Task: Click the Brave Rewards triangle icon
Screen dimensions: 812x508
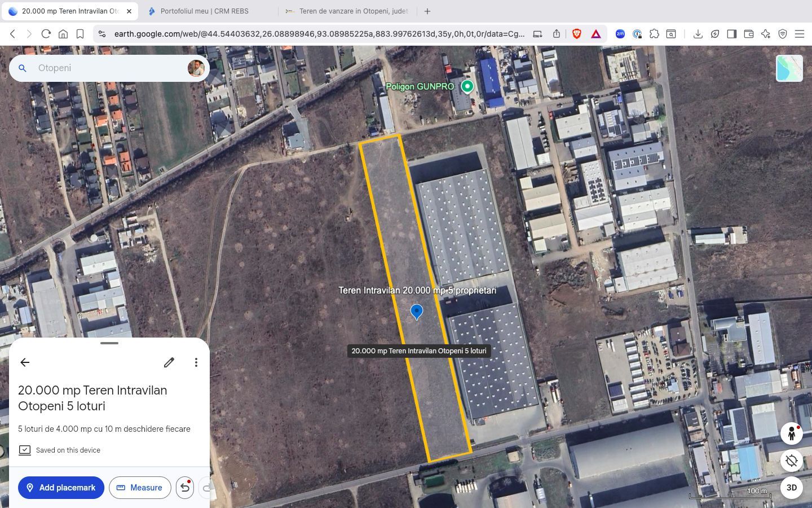Action: (x=595, y=34)
